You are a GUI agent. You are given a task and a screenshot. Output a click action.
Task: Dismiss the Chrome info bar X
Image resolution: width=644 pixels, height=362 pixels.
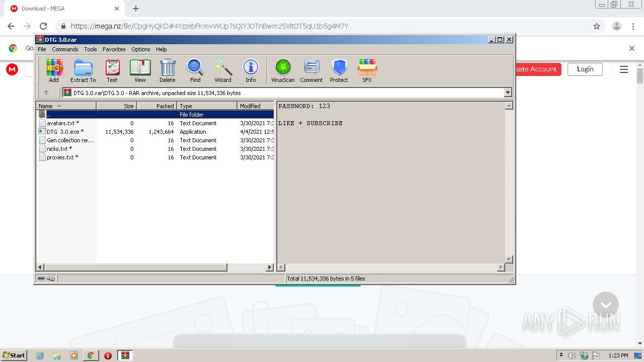[x=632, y=48]
